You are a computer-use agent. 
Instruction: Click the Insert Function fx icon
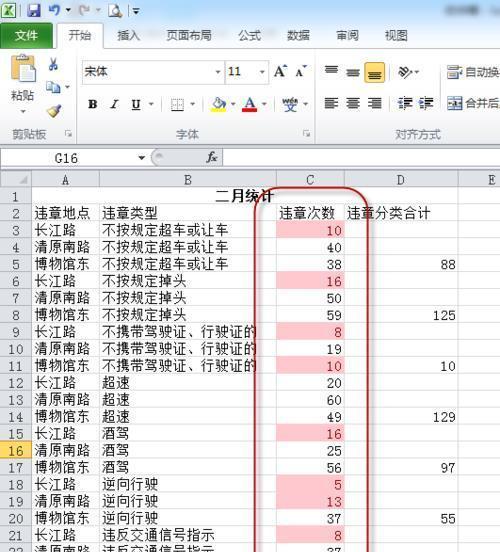pyautogui.click(x=212, y=157)
